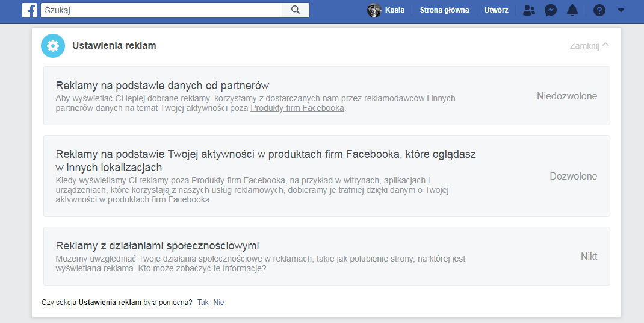Open Produkty firm Facebooka link in partner data section
This screenshot has height=323, width=644.
click(297, 108)
